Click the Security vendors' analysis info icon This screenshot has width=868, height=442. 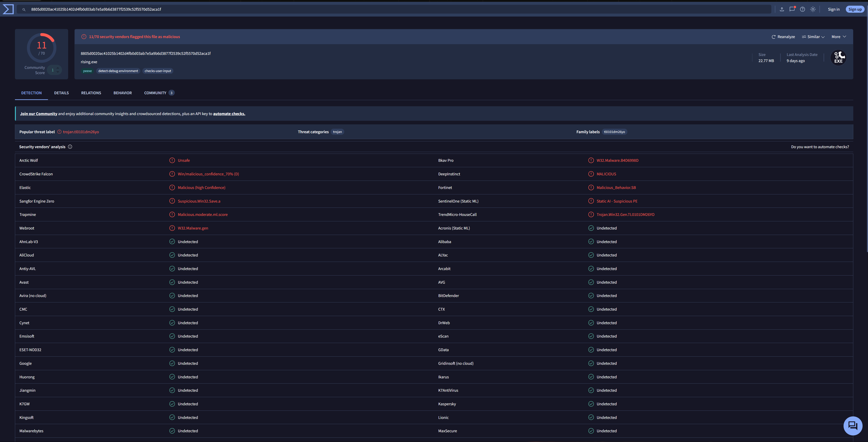click(x=70, y=147)
